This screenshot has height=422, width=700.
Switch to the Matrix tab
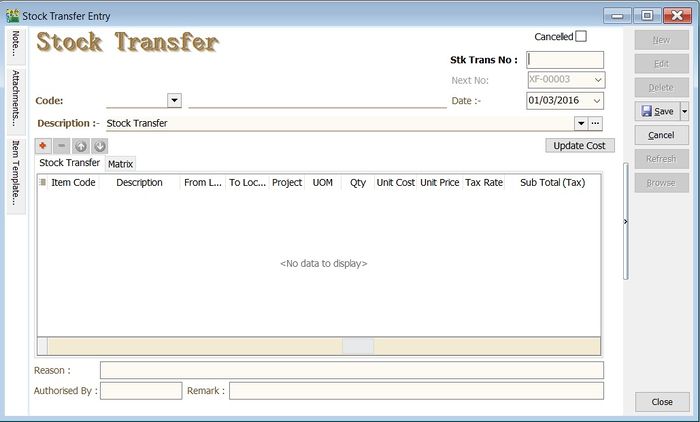pyautogui.click(x=121, y=164)
